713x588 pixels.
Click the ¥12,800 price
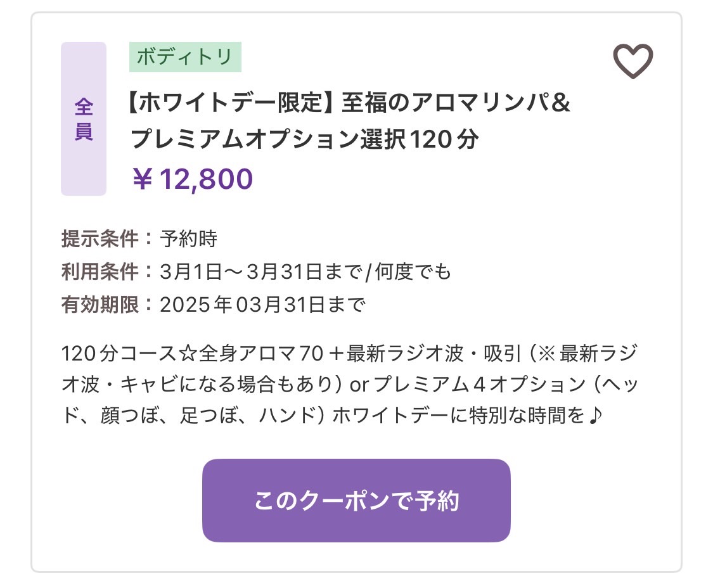click(x=192, y=179)
